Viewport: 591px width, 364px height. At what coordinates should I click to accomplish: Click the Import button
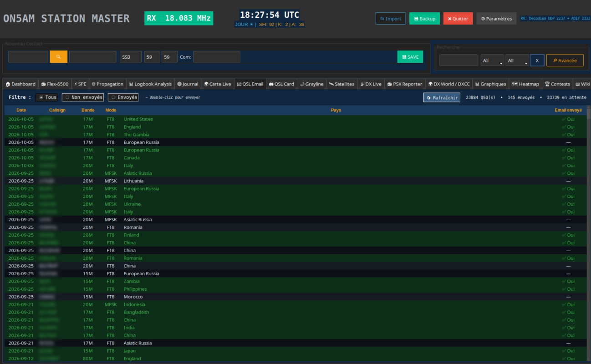pos(391,19)
